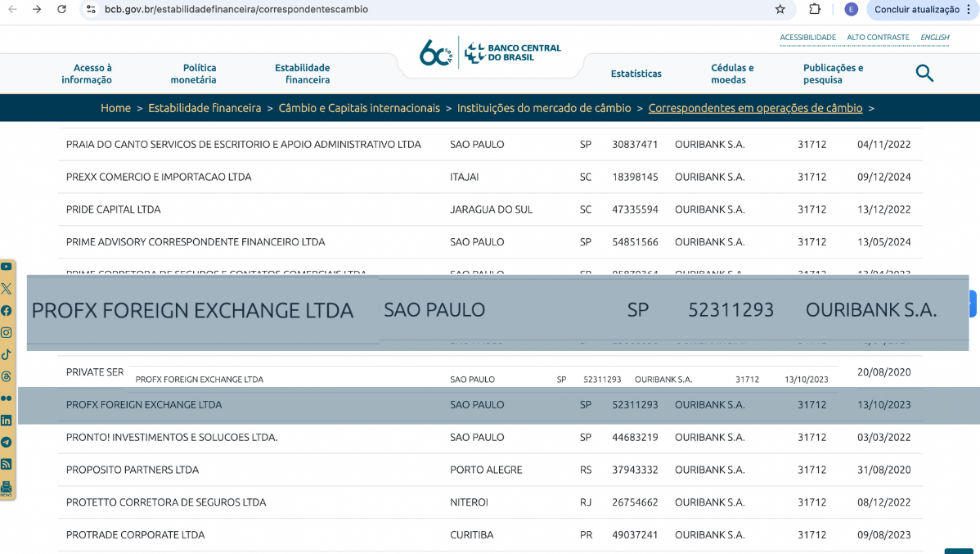Viewport: 980px width, 554px height.
Task: Select PREXX COMERCIO E IMPORTACAO LTDA name
Action: (159, 177)
